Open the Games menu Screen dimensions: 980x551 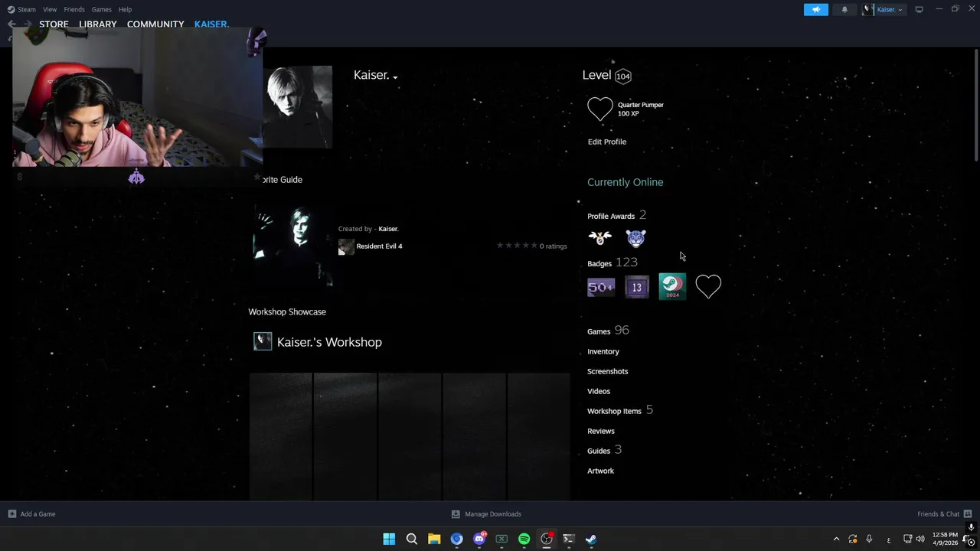101,9
